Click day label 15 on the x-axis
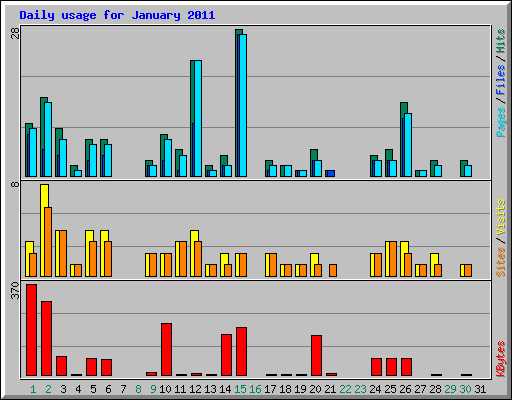 coord(240,389)
